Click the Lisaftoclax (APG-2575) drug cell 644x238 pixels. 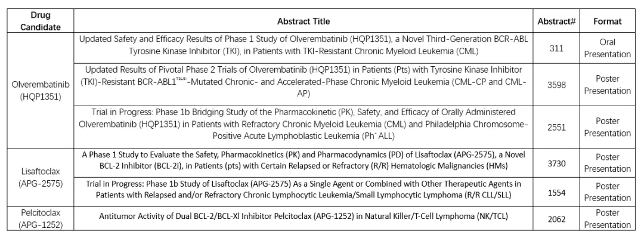41,177
